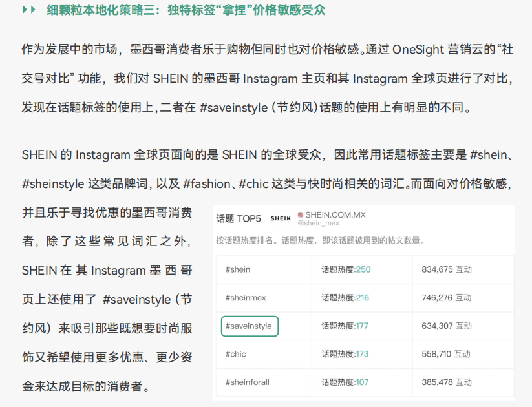
Task: Open the #sheinmex hashtag row
Action: (246, 297)
